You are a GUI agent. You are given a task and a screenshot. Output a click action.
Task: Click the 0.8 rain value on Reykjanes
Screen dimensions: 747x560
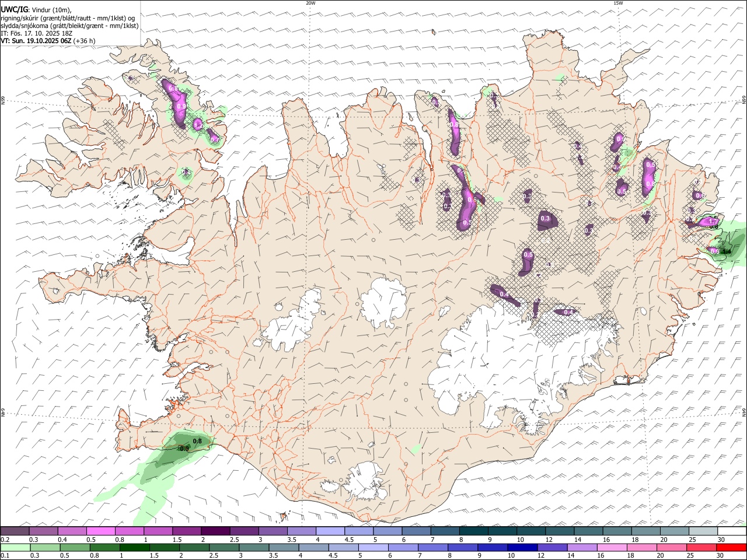(197, 441)
